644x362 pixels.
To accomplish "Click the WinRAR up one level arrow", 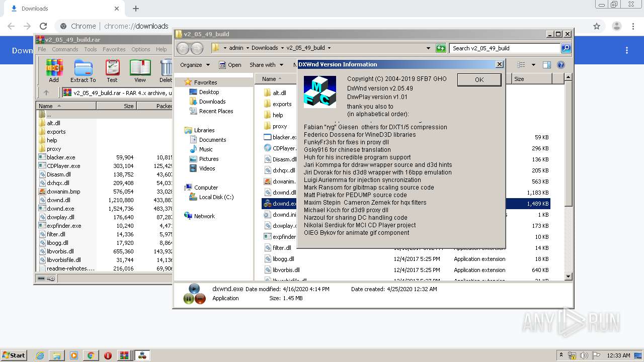I will tap(46, 93).
